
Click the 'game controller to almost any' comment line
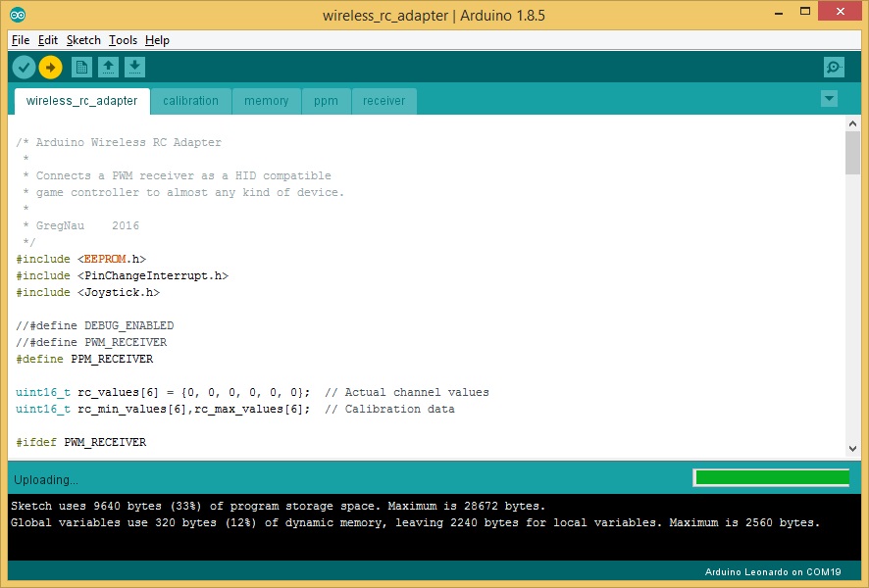point(183,192)
